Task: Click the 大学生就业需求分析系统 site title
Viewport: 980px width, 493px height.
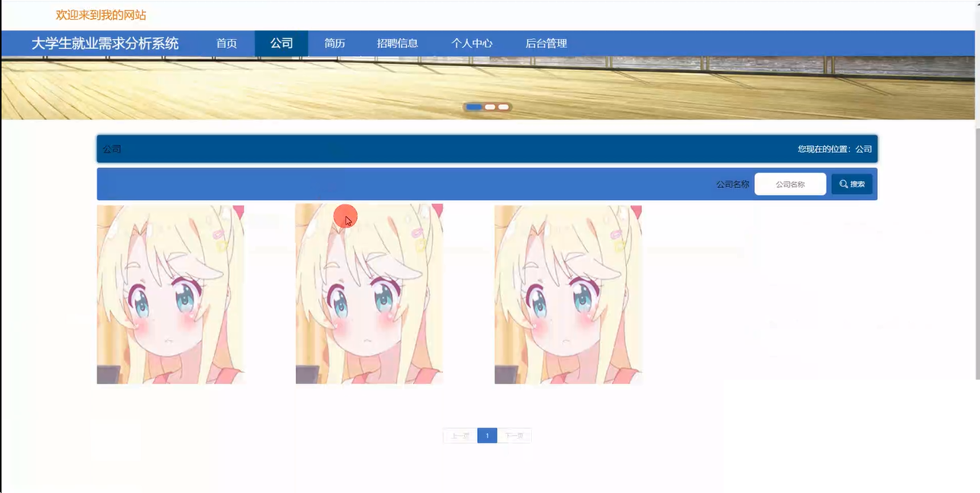Action: click(105, 43)
